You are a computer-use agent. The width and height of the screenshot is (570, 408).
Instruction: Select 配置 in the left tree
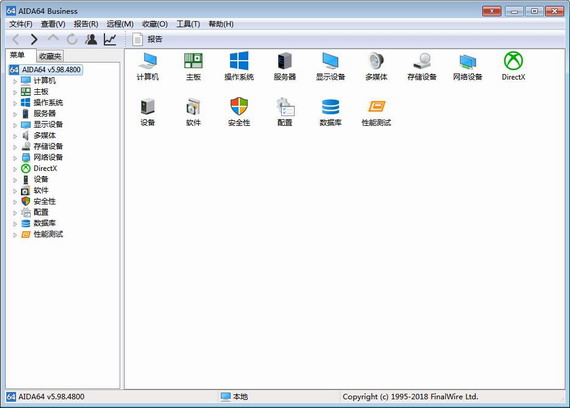[x=41, y=212]
